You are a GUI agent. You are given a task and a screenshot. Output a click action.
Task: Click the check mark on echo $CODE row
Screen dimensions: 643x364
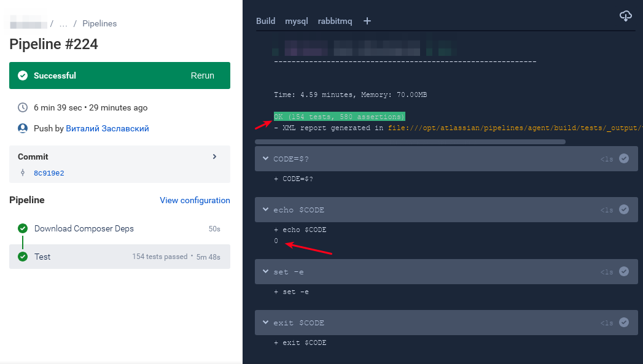pos(624,209)
